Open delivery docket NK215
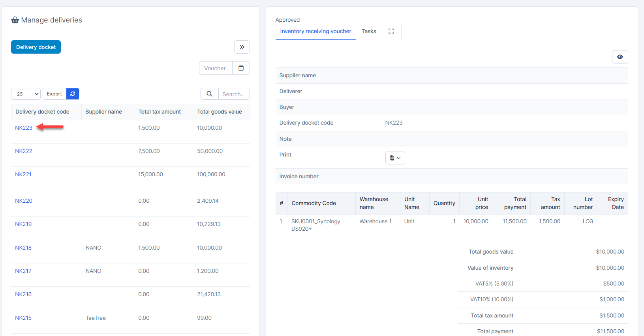644x336 pixels. pos(23,318)
